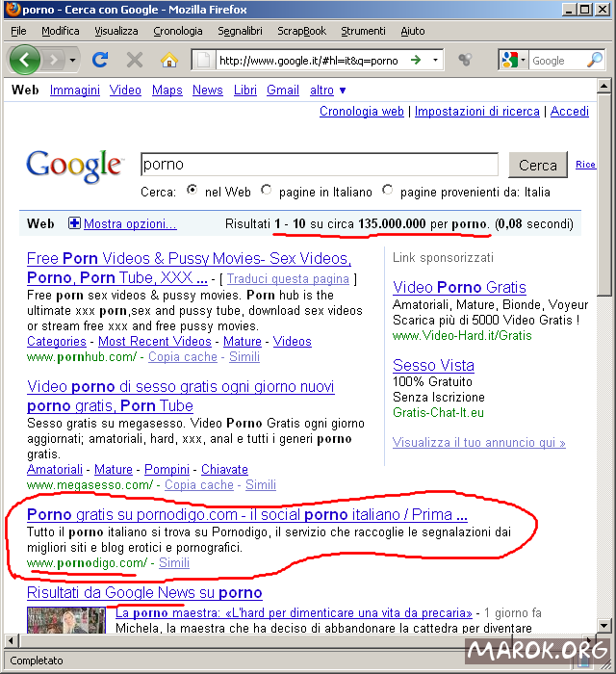The width and height of the screenshot is (616, 674).
Task: Click the Google search engine icon
Action: point(510,60)
